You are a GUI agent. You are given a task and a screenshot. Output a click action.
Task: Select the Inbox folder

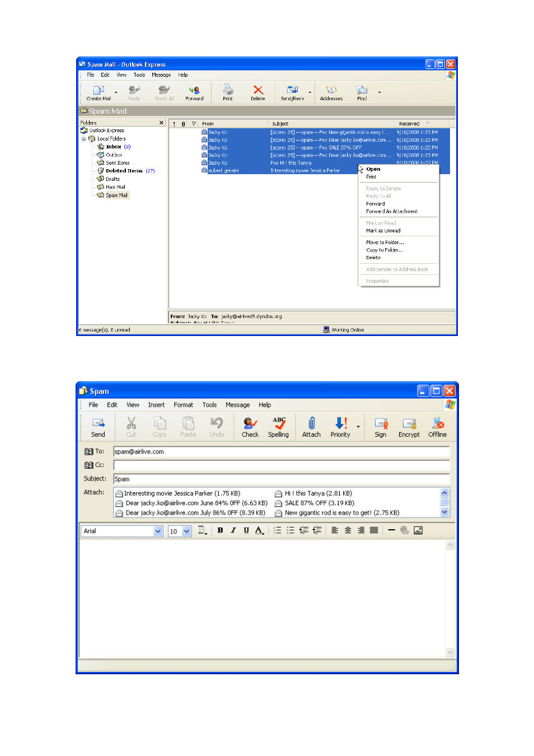114,147
